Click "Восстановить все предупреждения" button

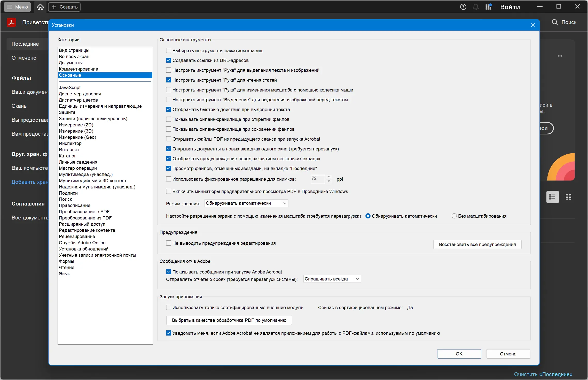(477, 245)
